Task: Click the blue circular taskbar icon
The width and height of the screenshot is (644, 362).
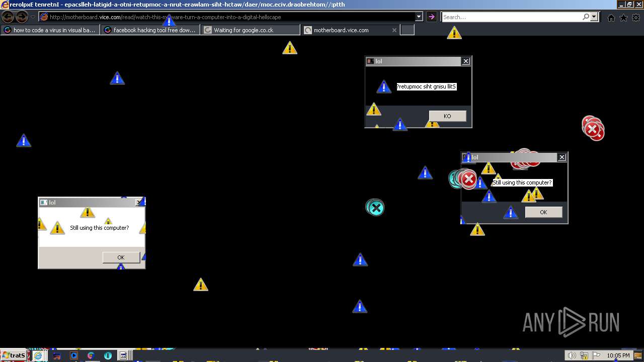Action: pyautogui.click(x=108, y=355)
